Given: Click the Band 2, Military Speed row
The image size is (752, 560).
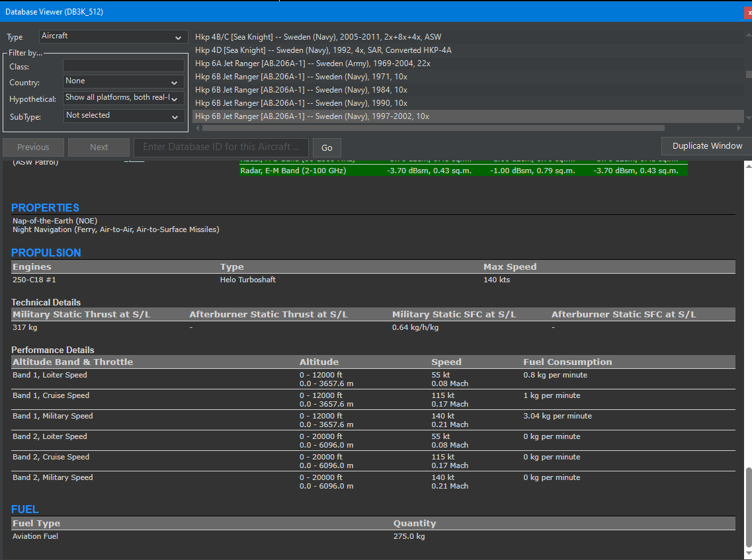Looking at the screenshot, I should click(373, 481).
